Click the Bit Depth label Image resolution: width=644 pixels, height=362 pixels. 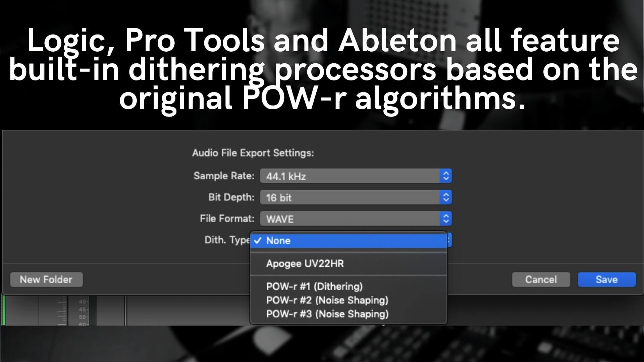coord(231,197)
